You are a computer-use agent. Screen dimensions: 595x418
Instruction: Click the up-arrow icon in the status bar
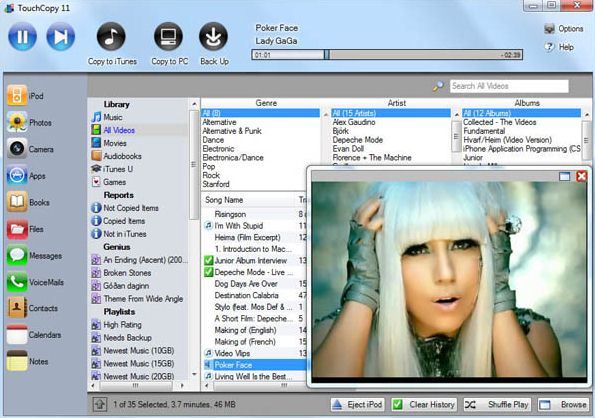[100, 405]
